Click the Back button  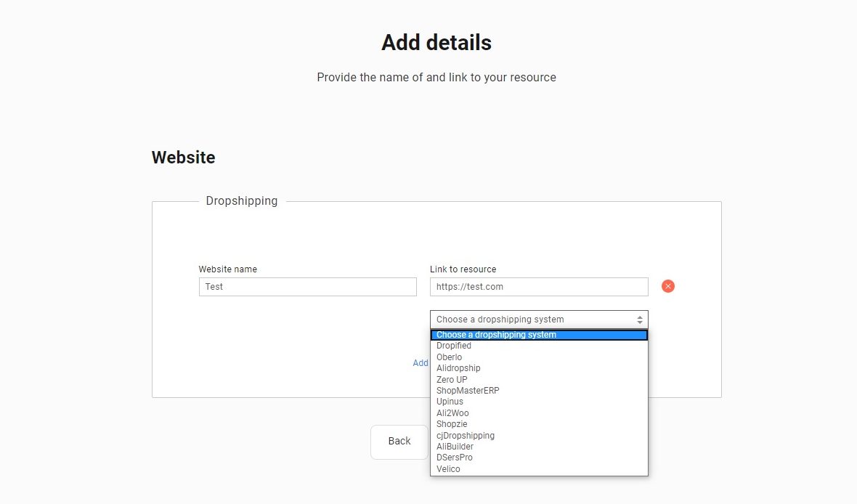tap(399, 442)
